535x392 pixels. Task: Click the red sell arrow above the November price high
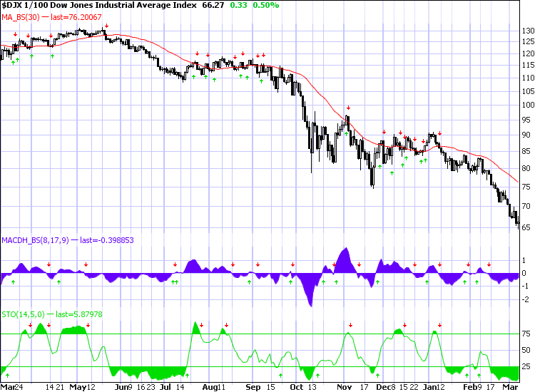[x=347, y=108]
